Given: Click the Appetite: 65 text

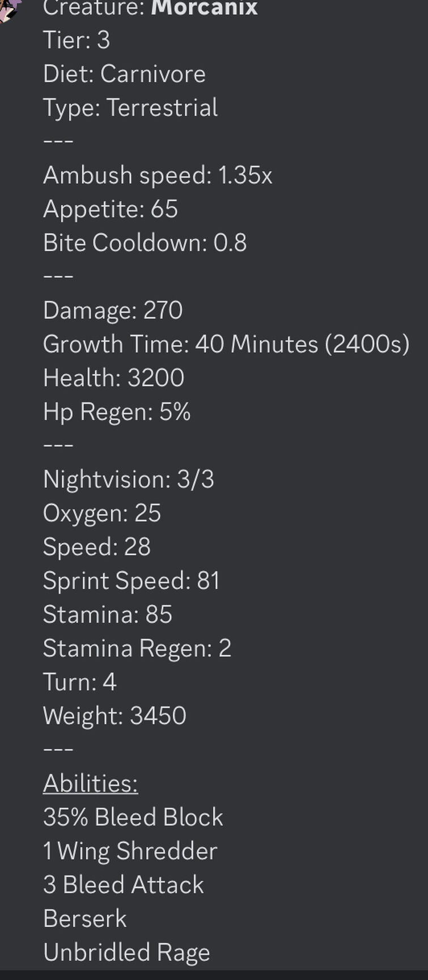Looking at the screenshot, I should (111, 209).
